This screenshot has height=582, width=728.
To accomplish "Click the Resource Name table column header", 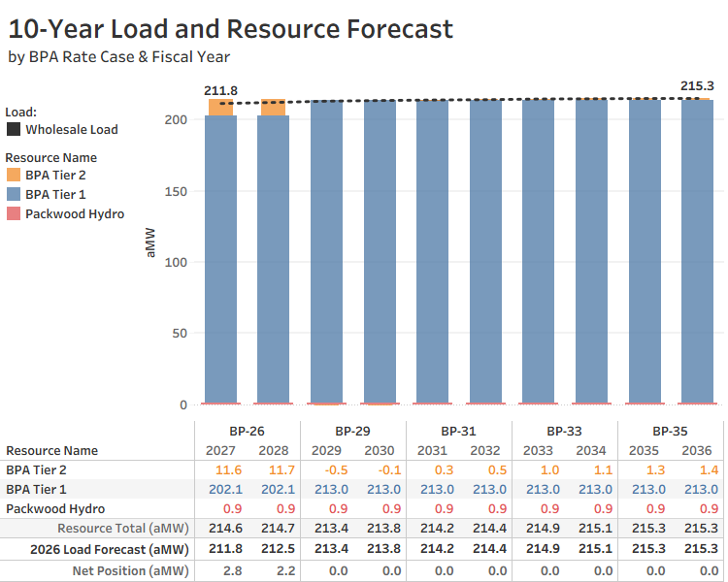I will pos(52,450).
